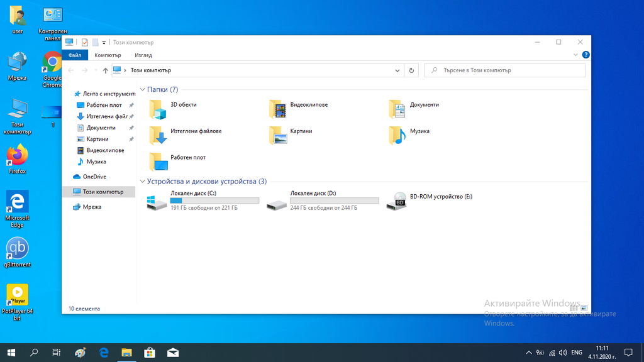Go up one level with up arrow
The width and height of the screenshot is (644, 362).
point(105,70)
